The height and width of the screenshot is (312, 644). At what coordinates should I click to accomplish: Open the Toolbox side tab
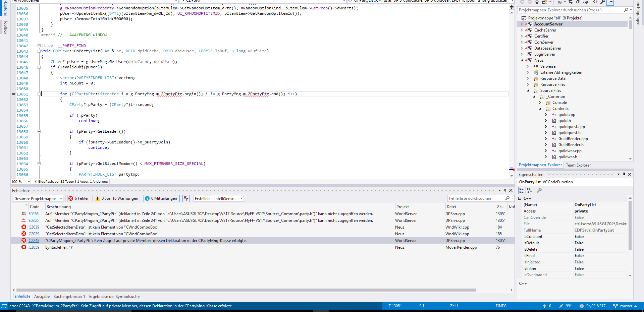5,27
